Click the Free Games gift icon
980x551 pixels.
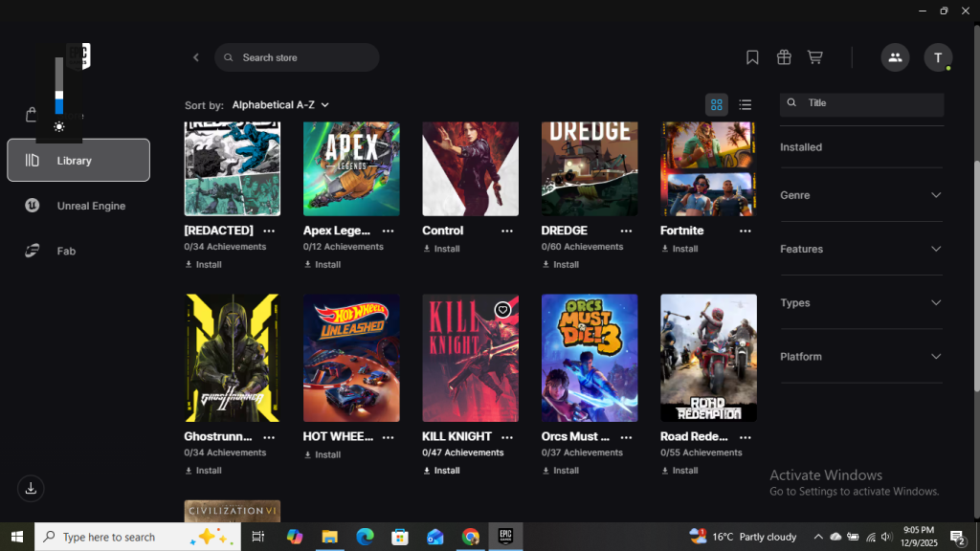(784, 57)
